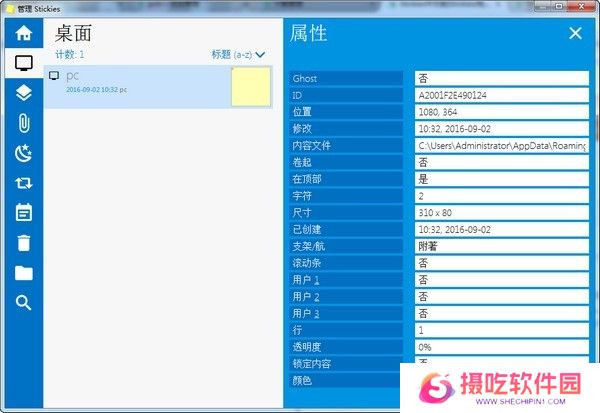This screenshot has width=600, height=413.
Task: Open sleeping notes via moon icon
Action: (x=24, y=153)
